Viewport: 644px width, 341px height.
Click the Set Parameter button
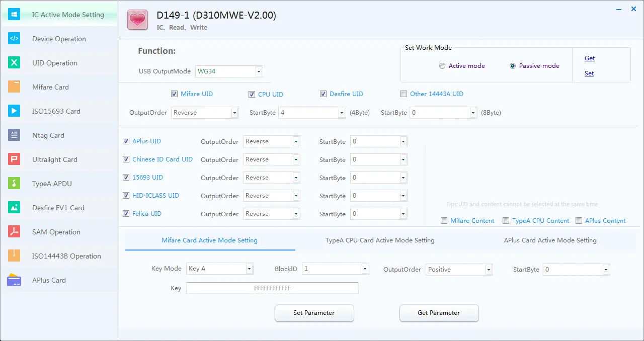tap(314, 313)
